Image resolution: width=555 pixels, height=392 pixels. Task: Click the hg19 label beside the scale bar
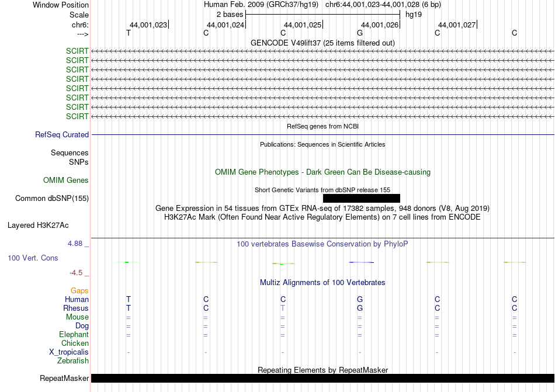[x=414, y=15]
